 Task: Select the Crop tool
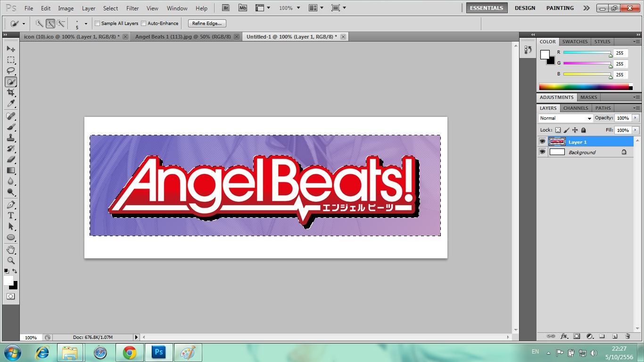coord(11,92)
